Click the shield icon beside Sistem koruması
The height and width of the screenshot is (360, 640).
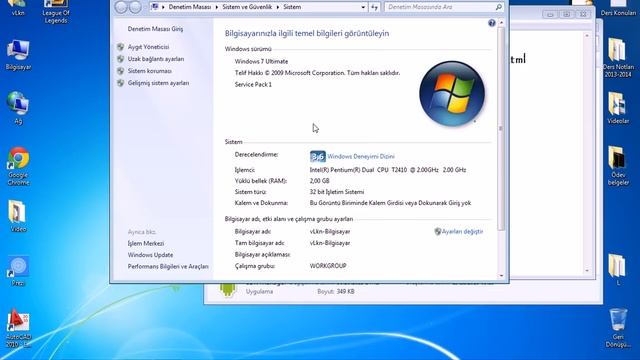[x=120, y=71]
